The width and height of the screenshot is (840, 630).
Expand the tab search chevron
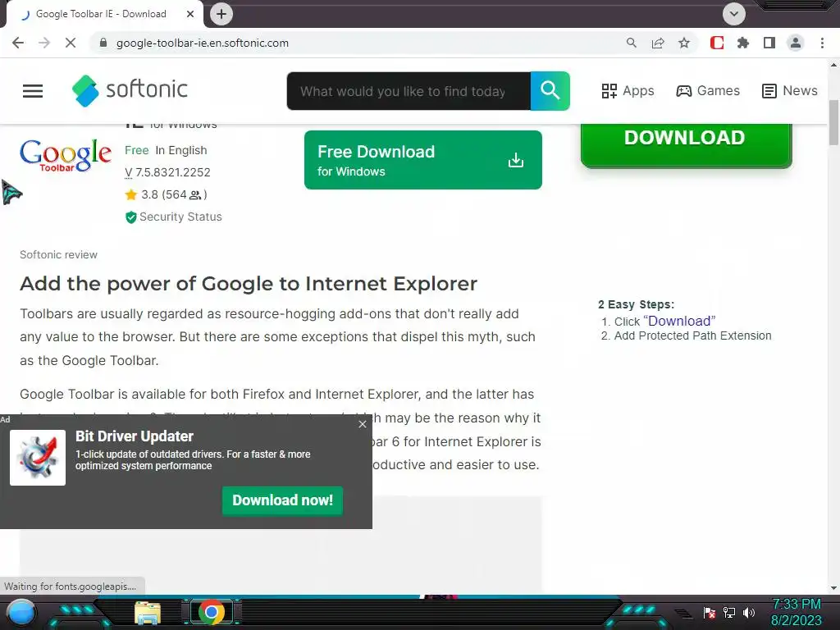coord(734,14)
